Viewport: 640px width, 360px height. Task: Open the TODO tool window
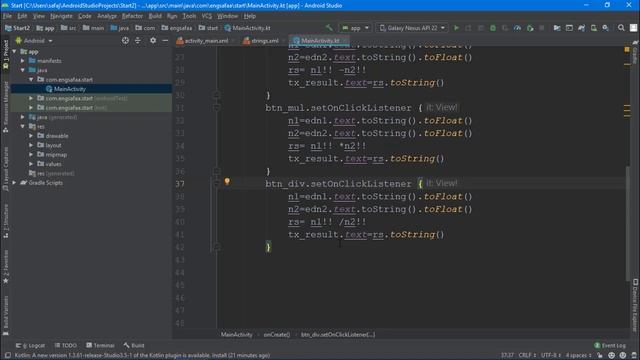66,345
